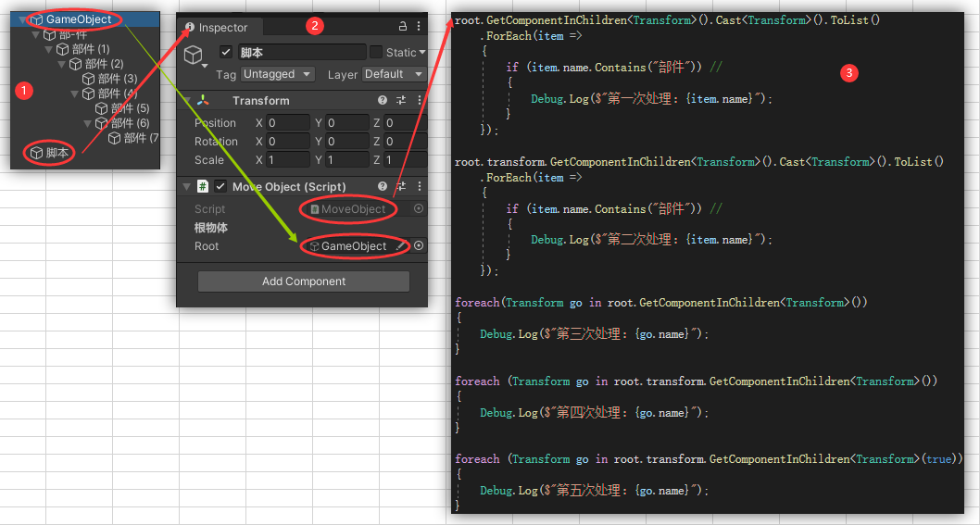Open Move Object presets slider icon
Screen dimensions: 980x525
[x=401, y=186]
